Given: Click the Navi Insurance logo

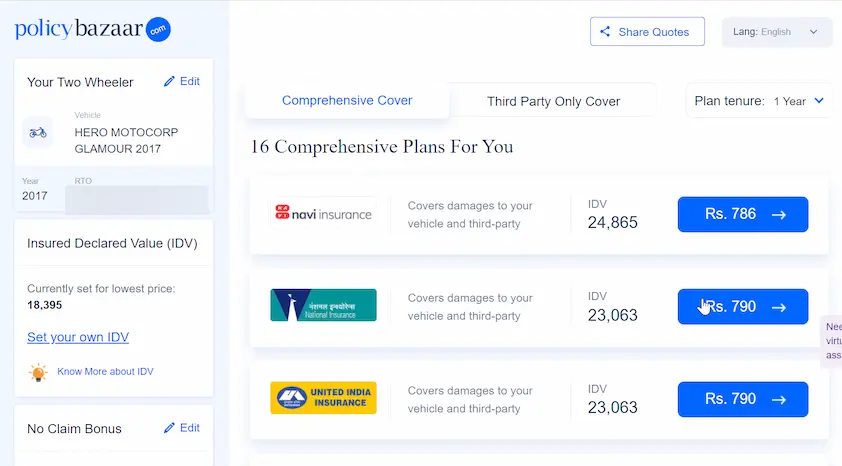Looking at the screenshot, I should (x=323, y=214).
